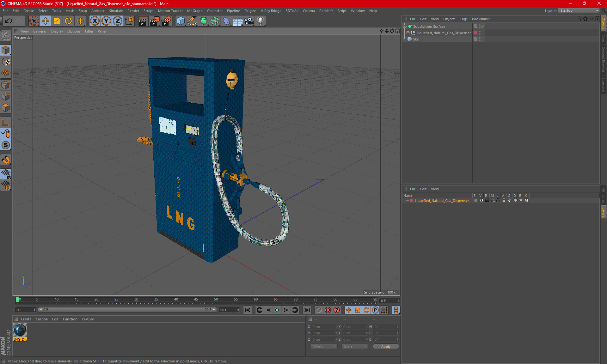The image size is (607, 364).
Task: Toggle Autokeying button
Action: pyautogui.click(x=328, y=310)
